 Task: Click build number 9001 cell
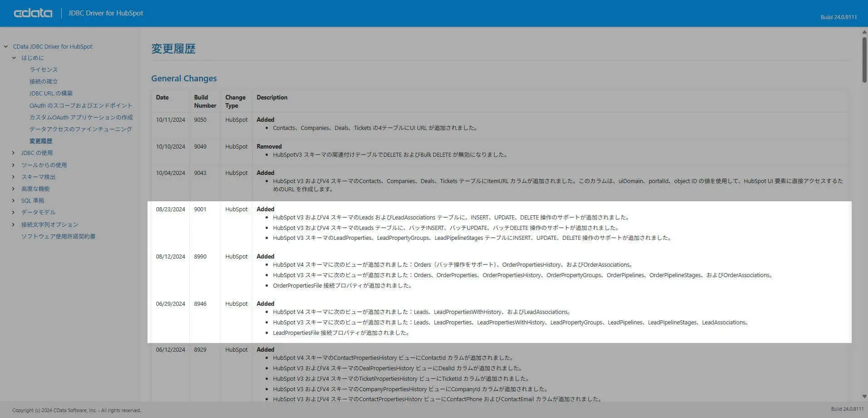pos(200,209)
